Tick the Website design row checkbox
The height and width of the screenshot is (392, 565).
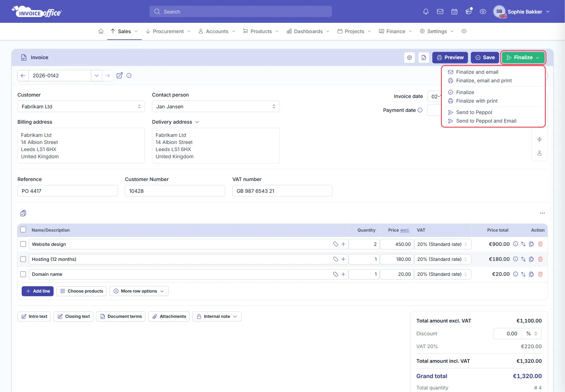tap(23, 244)
